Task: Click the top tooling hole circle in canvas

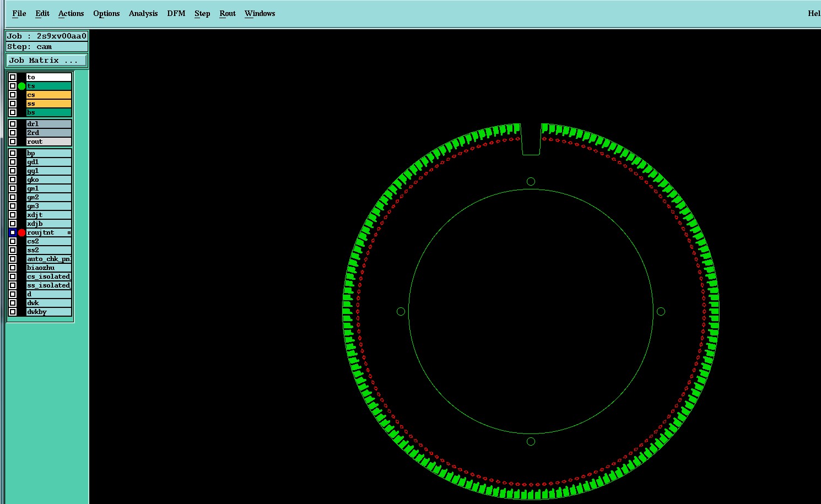Action: 531,181
